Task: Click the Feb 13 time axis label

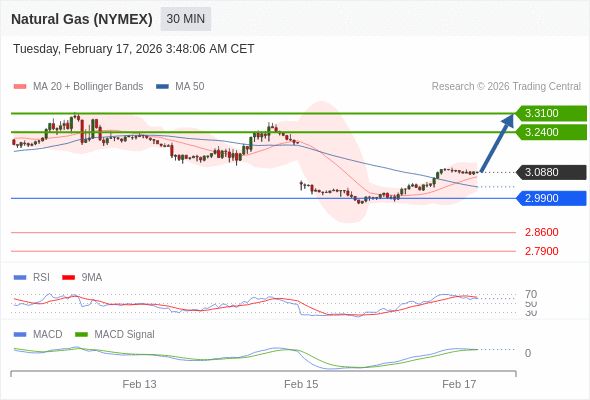Action: 139,384
